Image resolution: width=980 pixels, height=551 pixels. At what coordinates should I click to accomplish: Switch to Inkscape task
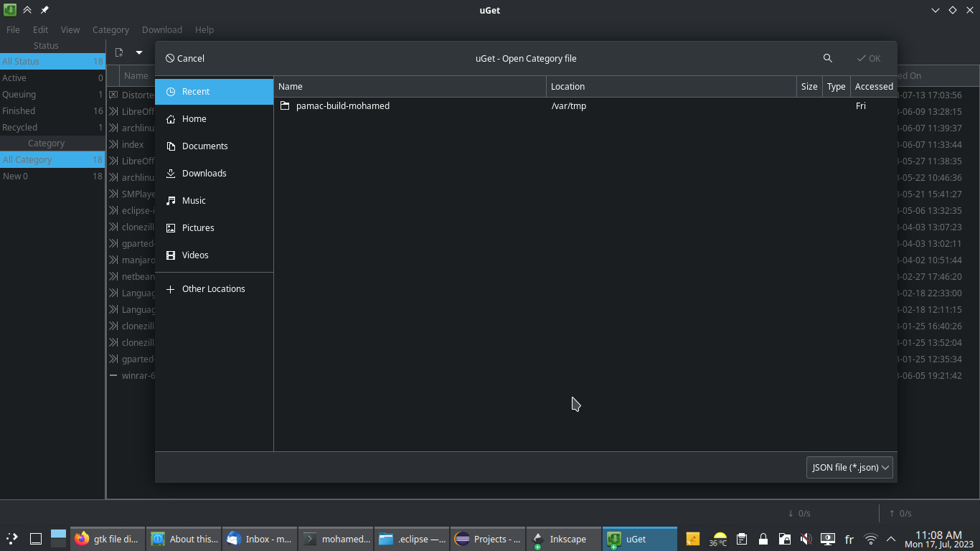(x=563, y=539)
